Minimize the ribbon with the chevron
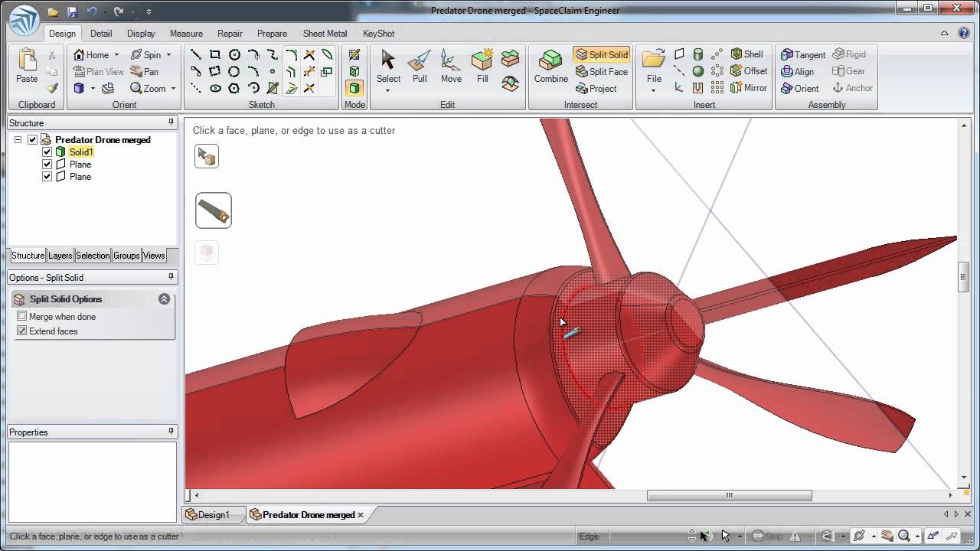Viewport: 980px width, 551px height. pyautogui.click(x=946, y=33)
